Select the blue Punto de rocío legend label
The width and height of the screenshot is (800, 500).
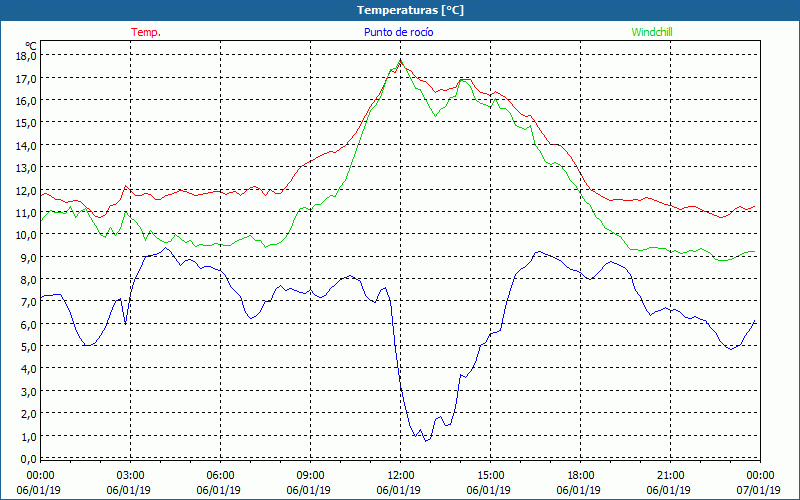[x=398, y=32]
